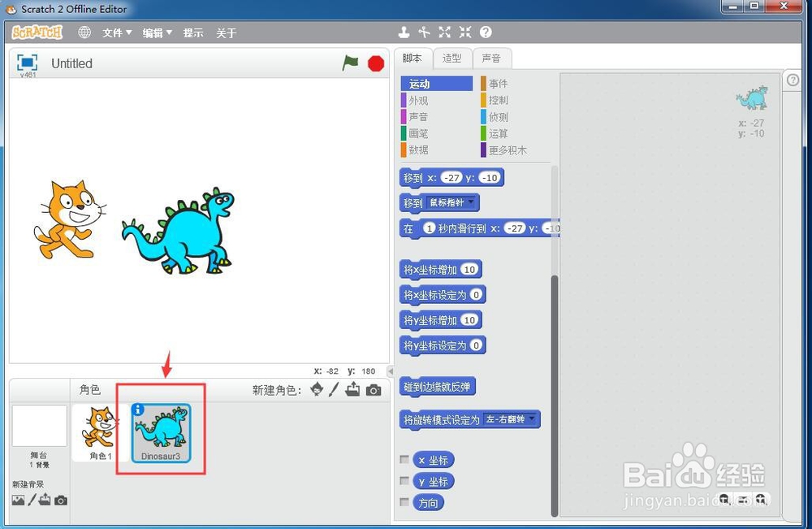This screenshot has height=529, width=812.
Task: Create a new sprite from the camera
Action: tap(374, 390)
